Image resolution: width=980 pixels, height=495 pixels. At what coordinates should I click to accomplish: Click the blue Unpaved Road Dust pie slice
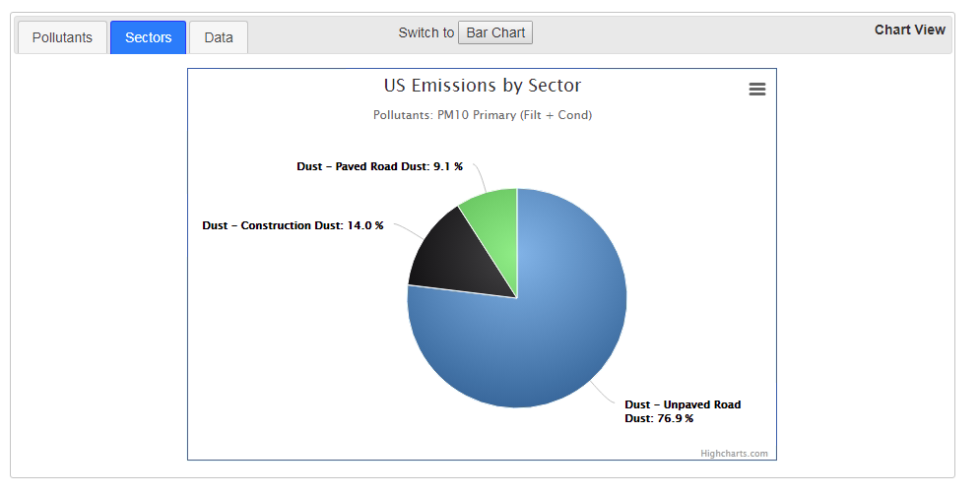[532, 335]
